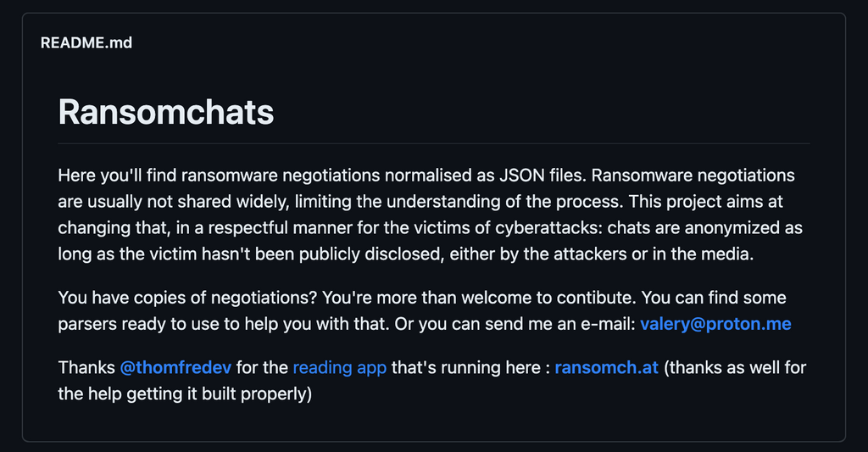Click the text 'You have copies of negotiations?'

(x=187, y=298)
